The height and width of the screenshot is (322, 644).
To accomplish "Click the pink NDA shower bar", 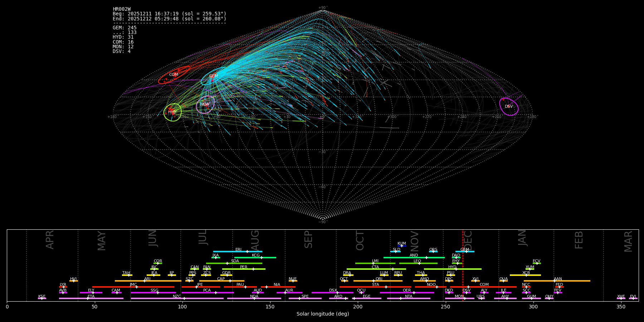I will pos(254,298).
